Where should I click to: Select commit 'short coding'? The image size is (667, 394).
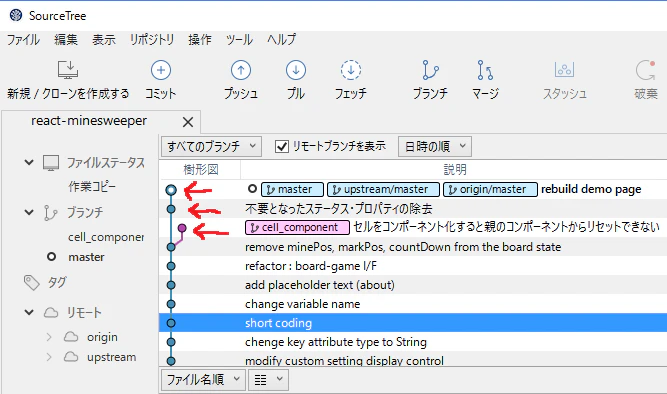coord(413,323)
